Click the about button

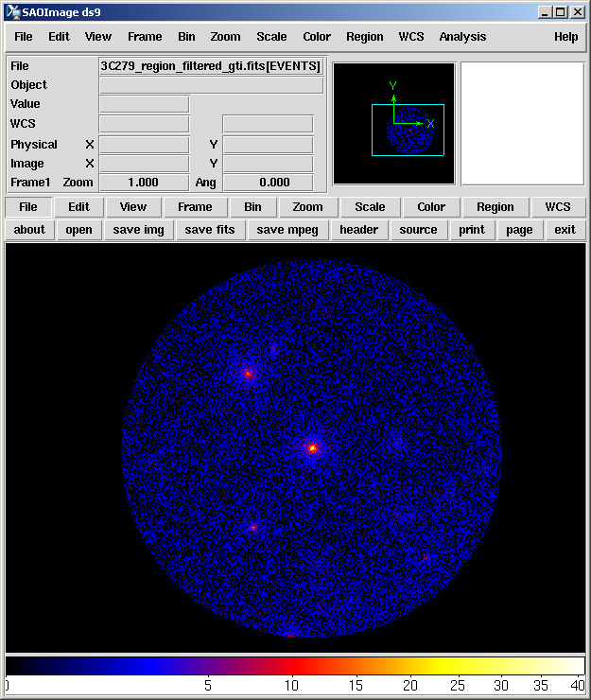[x=29, y=230]
